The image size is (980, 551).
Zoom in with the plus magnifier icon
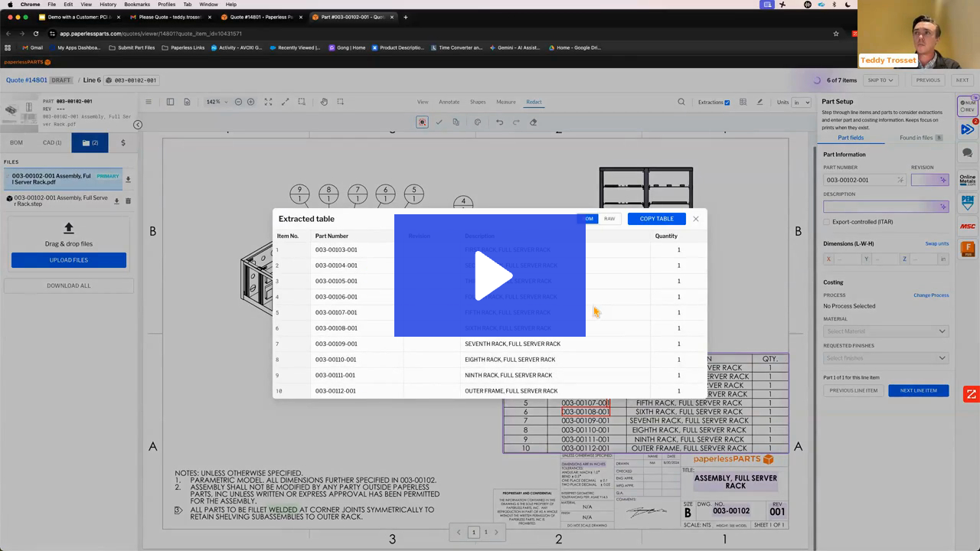(x=250, y=102)
